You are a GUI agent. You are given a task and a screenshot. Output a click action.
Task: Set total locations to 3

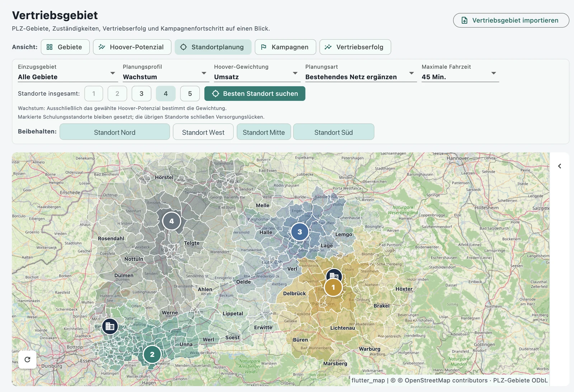point(141,94)
